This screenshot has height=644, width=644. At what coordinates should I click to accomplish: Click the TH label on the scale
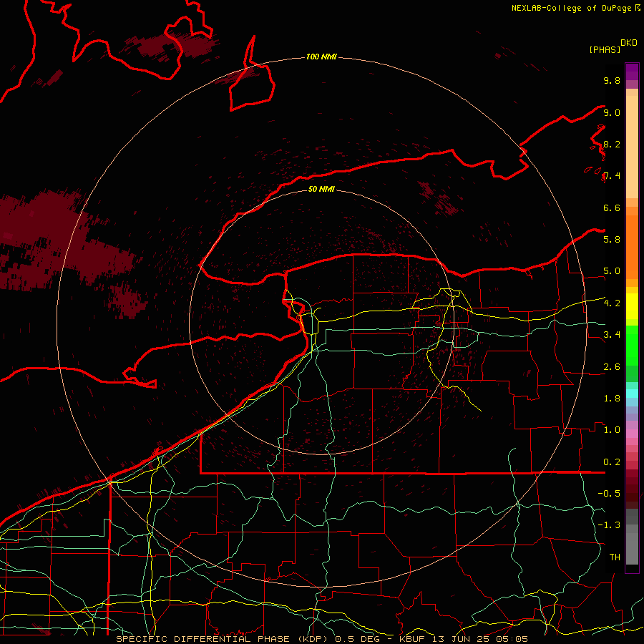coord(615,557)
